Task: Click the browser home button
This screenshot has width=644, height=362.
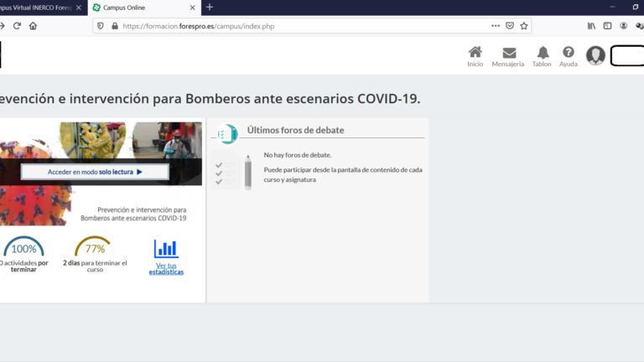Action: tap(33, 26)
